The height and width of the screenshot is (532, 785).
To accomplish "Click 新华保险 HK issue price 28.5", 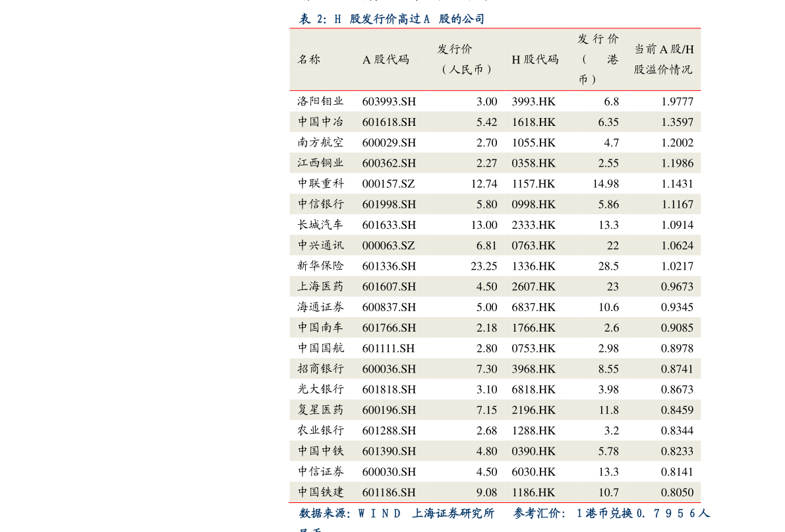I will (x=609, y=266).
